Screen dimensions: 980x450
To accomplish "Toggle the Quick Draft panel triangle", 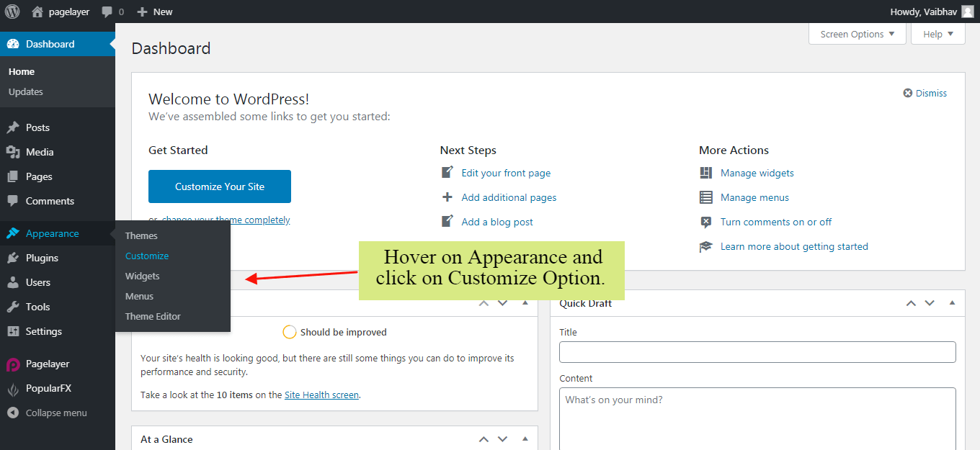I will (x=952, y=303).
